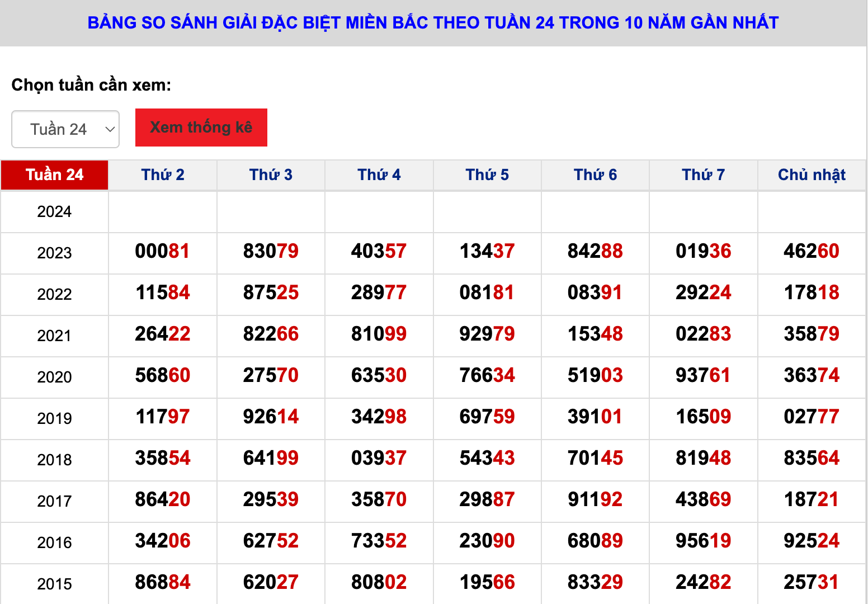
Task: Select the year 2023 row label
Action: 54,253
